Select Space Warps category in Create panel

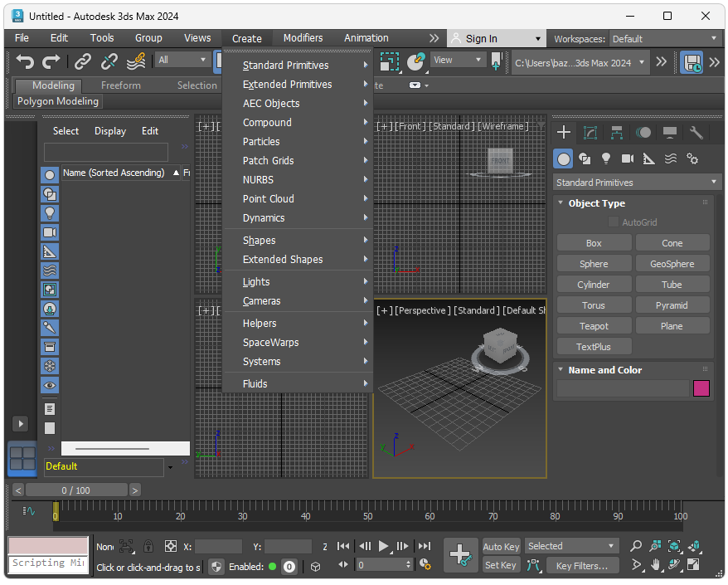[671, 159]
